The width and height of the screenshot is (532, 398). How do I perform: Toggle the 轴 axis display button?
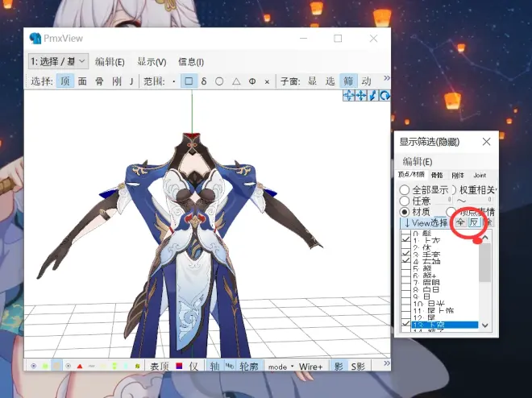(x=214, y=367)
